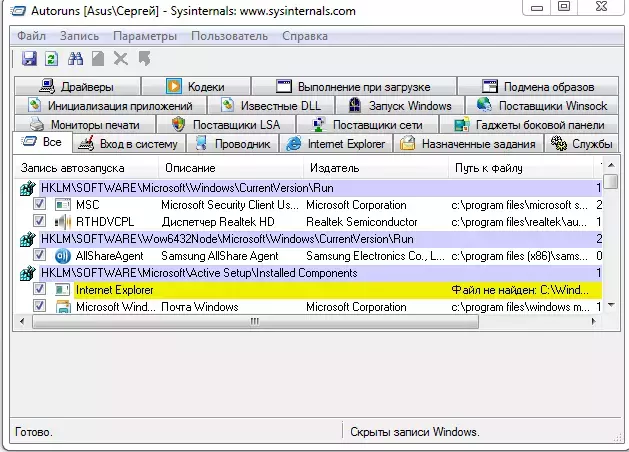Click the 'Файл не найден: C:\Wind...' path
Screen dimensions: 629x452
coord(520,290)
